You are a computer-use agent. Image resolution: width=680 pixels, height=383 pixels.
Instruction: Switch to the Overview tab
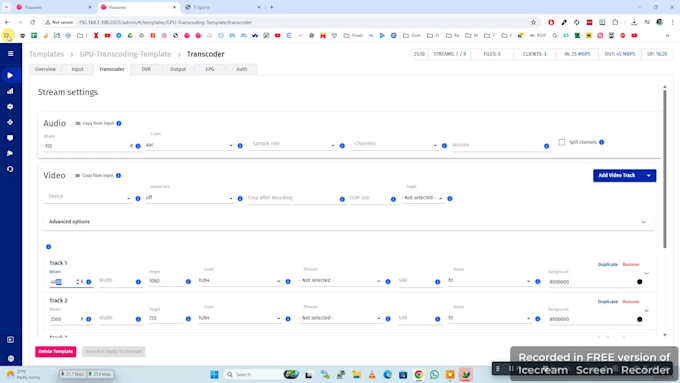point(45,69)
